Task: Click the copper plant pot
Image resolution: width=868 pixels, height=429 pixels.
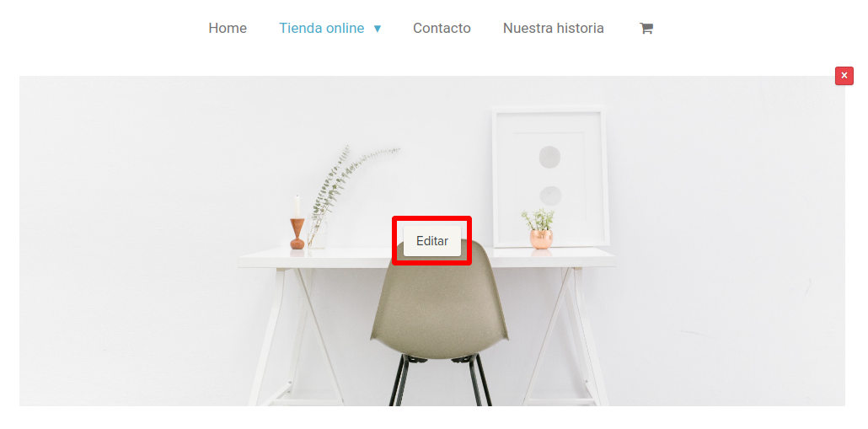Action: coord(541,239)
